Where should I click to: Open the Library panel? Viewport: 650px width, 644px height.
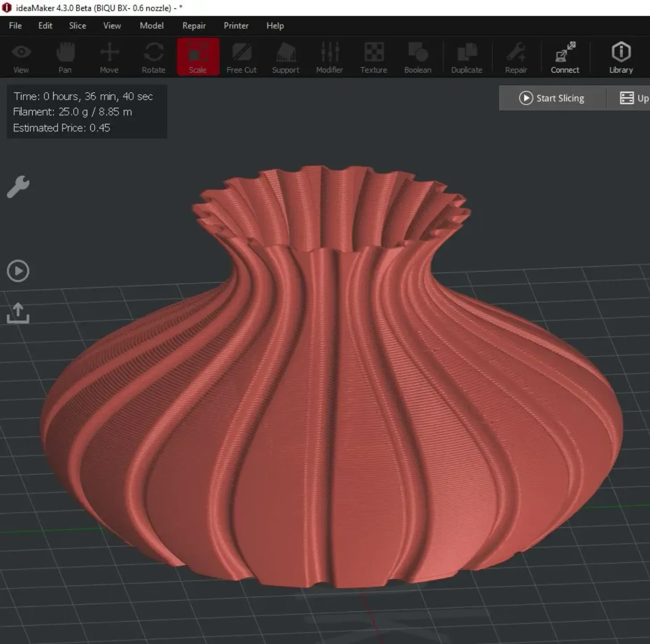pos(621,58)
